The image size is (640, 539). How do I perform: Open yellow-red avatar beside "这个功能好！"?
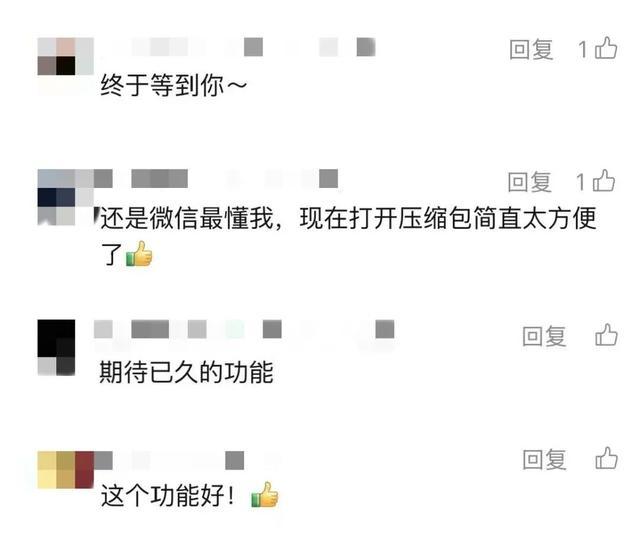65,470
